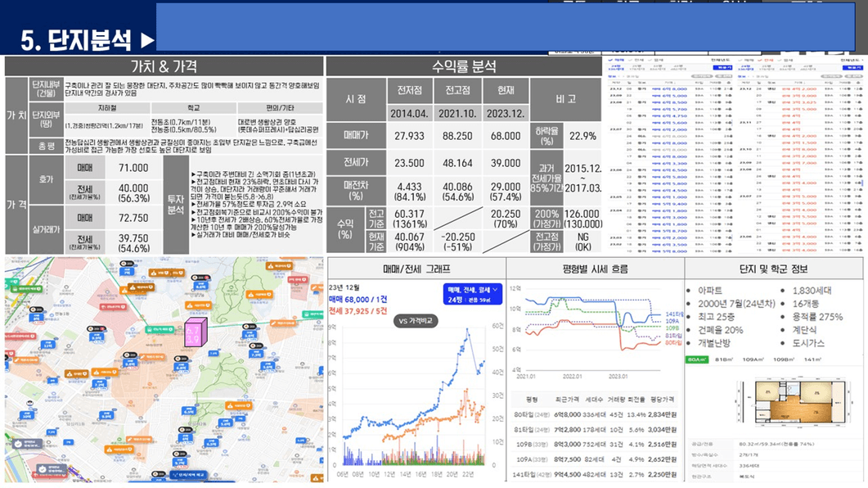Click the 수익 cell 20.250 (70%)
This screenshot has height=488, width=868.
[x=506, y=219]
